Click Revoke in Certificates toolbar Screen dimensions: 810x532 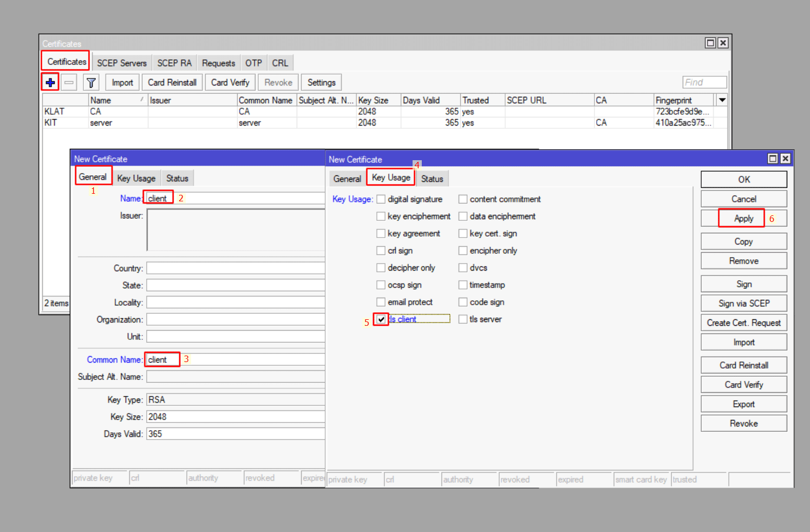click(278, 82)
